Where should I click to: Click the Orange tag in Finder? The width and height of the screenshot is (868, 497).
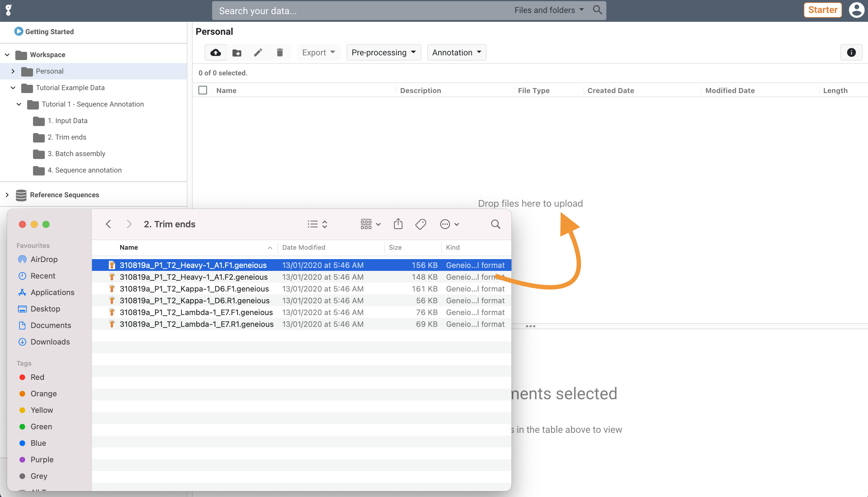pos(38,394)
